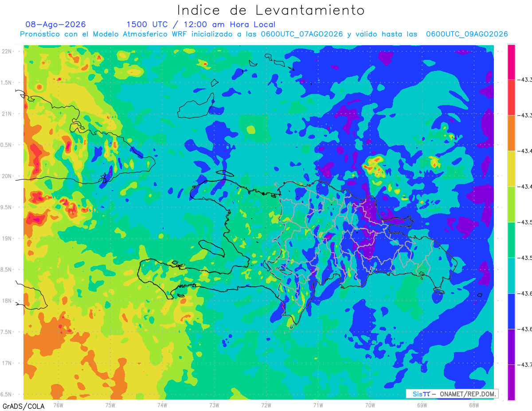Viewport: 532px width, 411px height.
Task: Pick the emerald green swatch in the legend
Action: (511, 240)
